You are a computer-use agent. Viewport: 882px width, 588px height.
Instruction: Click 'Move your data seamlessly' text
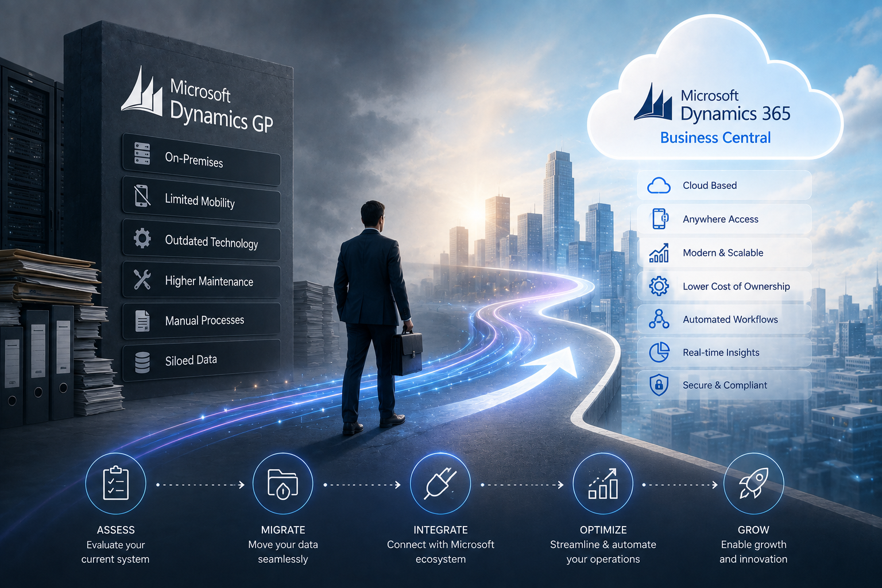283,552
